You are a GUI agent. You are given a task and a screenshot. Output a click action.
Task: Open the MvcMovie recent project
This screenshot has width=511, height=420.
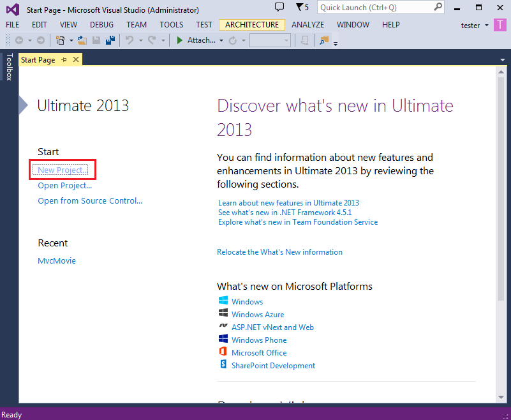(57, 261)
